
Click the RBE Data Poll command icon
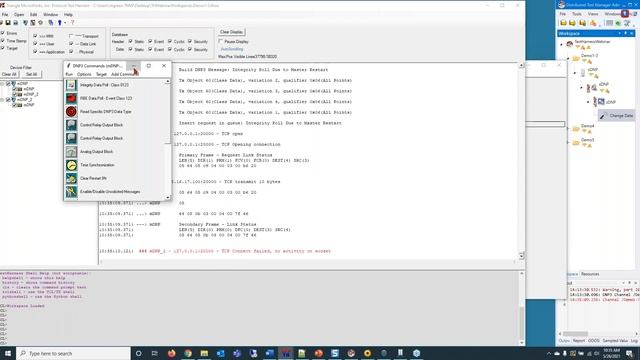(x=71, y=98)
